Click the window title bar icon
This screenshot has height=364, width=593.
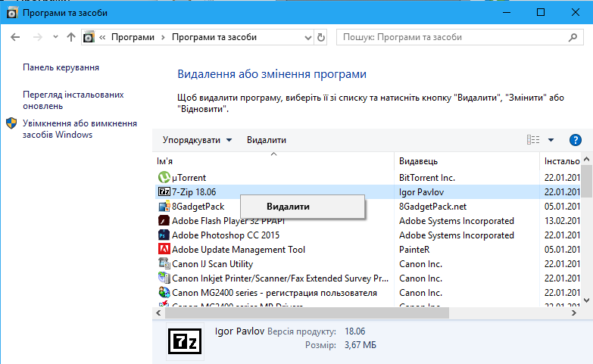(x=12, y=13)
